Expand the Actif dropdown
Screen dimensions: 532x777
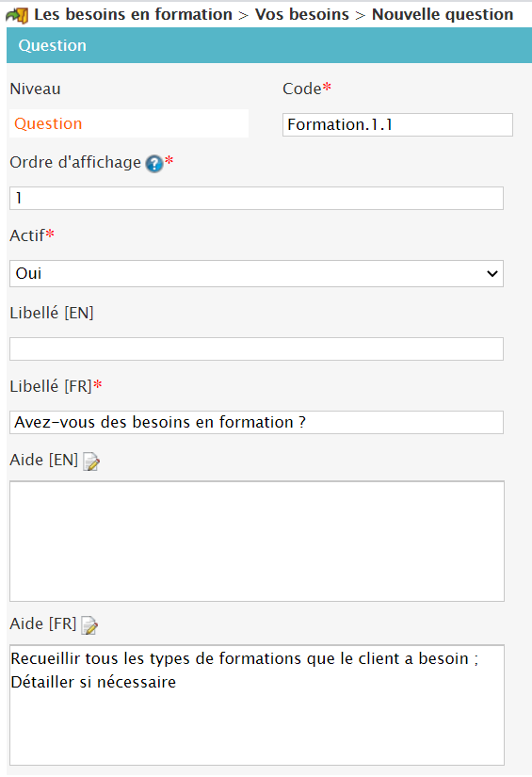(x=257, y=273)
